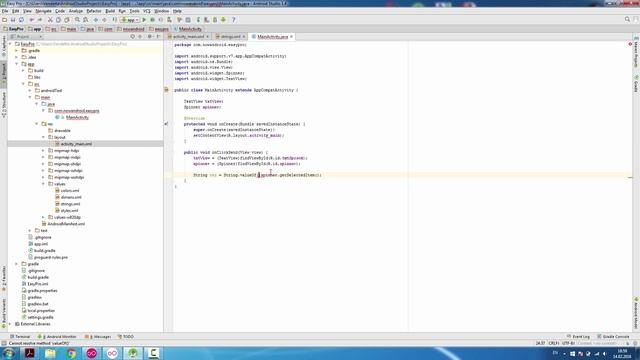Expand the mipmap-hdpi folder
Image resolution: width=640 pixels, height=360 pixels.
coord(43,151)
